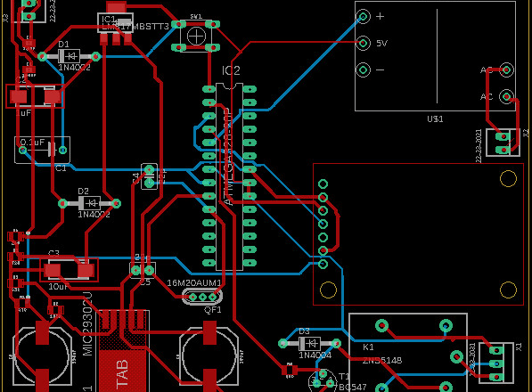Click the bottom-left yellow mounting hole
The height and width of the screenshot is (392, 532).
click(x=328, y=290)
